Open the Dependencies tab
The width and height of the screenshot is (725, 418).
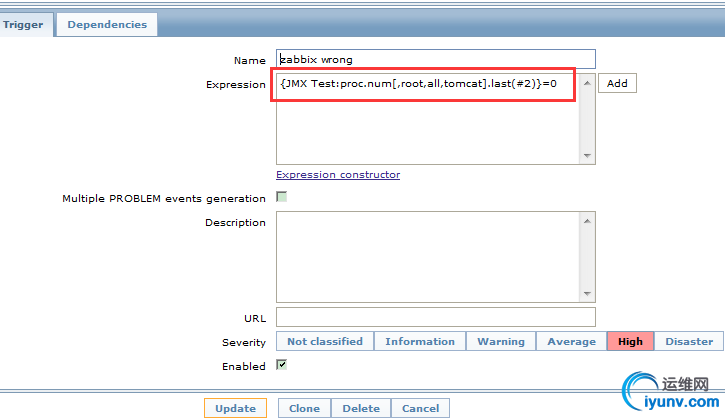pos(107,25)
